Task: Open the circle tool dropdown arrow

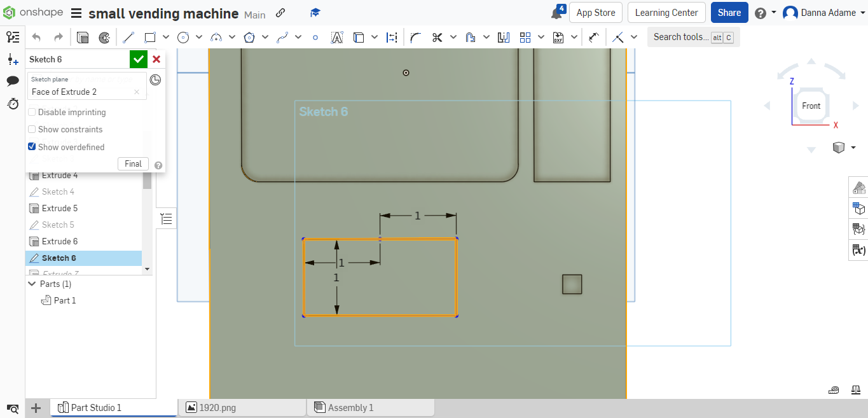Action: (x=199, y=37)
